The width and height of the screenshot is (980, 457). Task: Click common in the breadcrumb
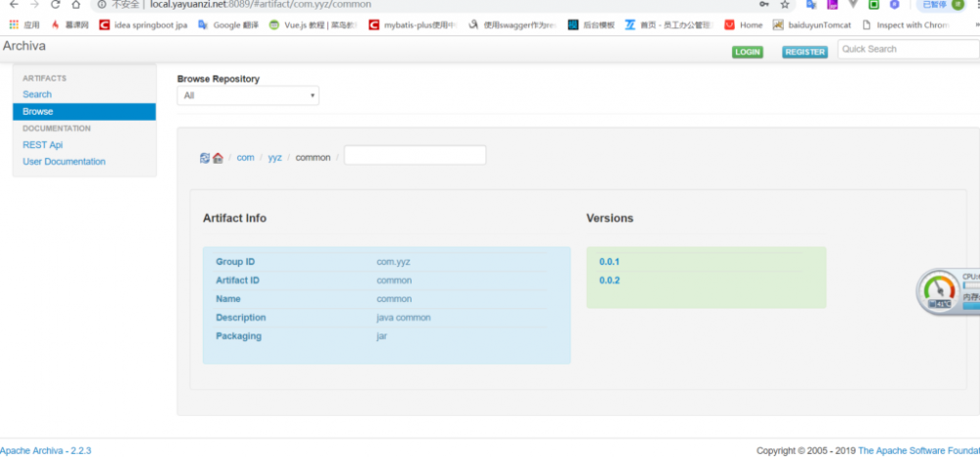coord(314,158)
